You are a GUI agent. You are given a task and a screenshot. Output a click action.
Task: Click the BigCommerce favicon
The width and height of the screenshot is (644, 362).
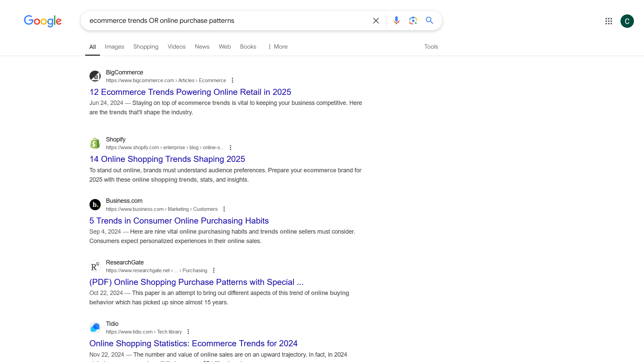pyautogui.click(x=95, y=76)
